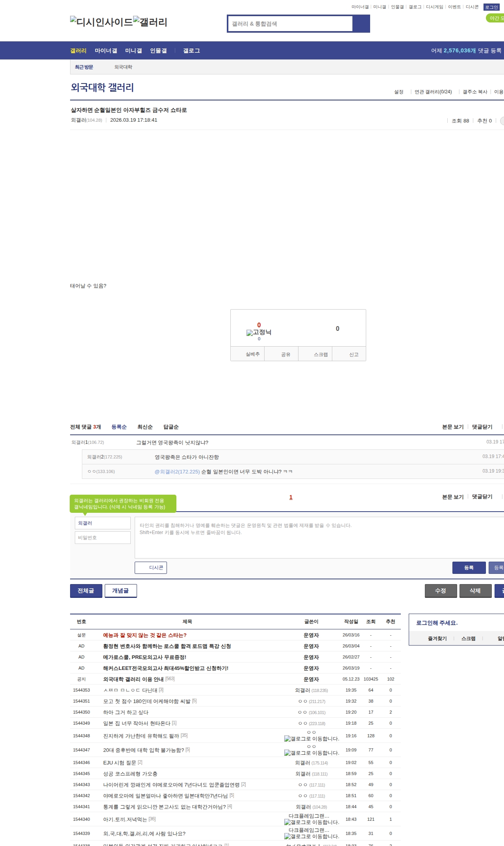Select 마이너갤 in the blue navigation bar
Image resolution: width=504 pixels, height=846 pixels.
click(x=106, y=51)
